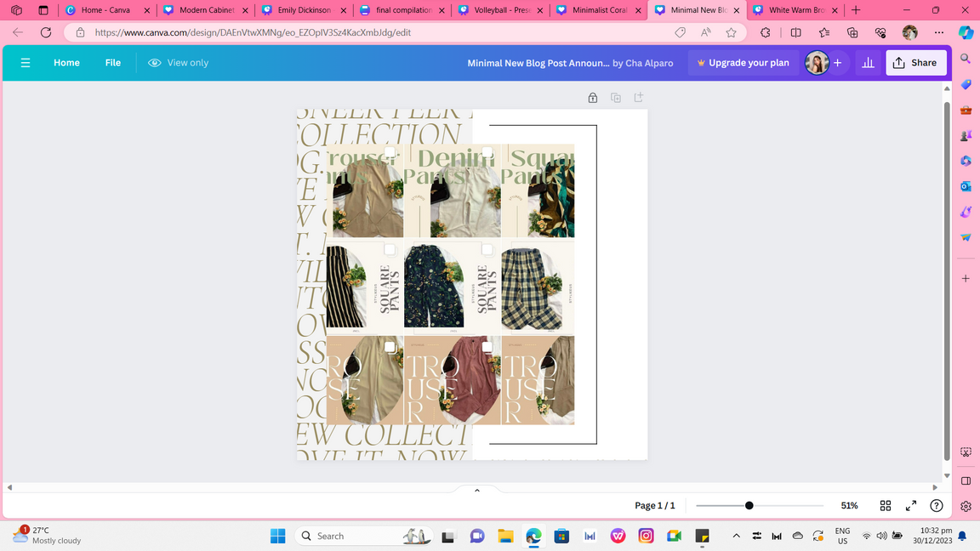The width and height of the screenshot is (980, 551).
Task: Check the box on Denim Pants thumbnail
Action: click(x=487, y=153)
